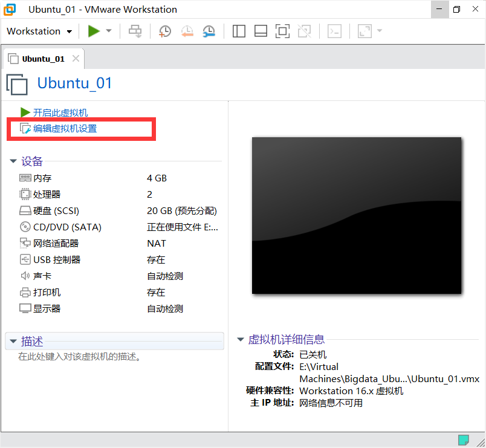
Task: Click the status bar message log icon
Action: point(464,440)
